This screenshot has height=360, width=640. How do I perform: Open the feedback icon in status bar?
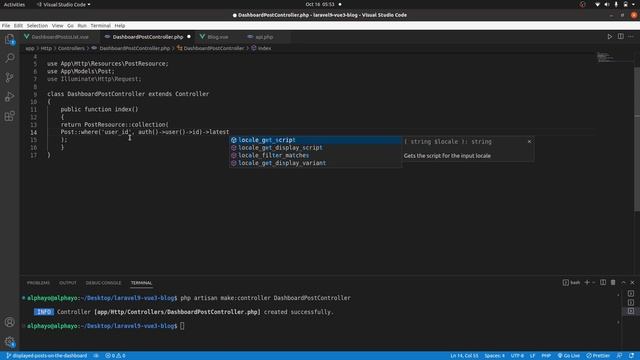(x=620, y=356)
